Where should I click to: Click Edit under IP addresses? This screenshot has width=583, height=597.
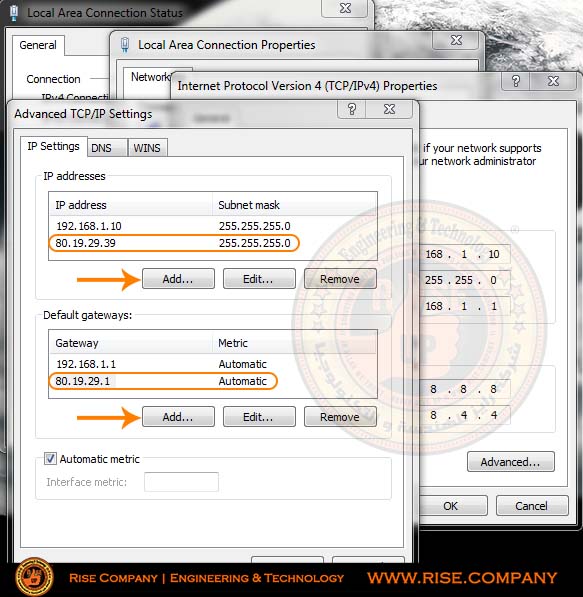coord(259,279)
